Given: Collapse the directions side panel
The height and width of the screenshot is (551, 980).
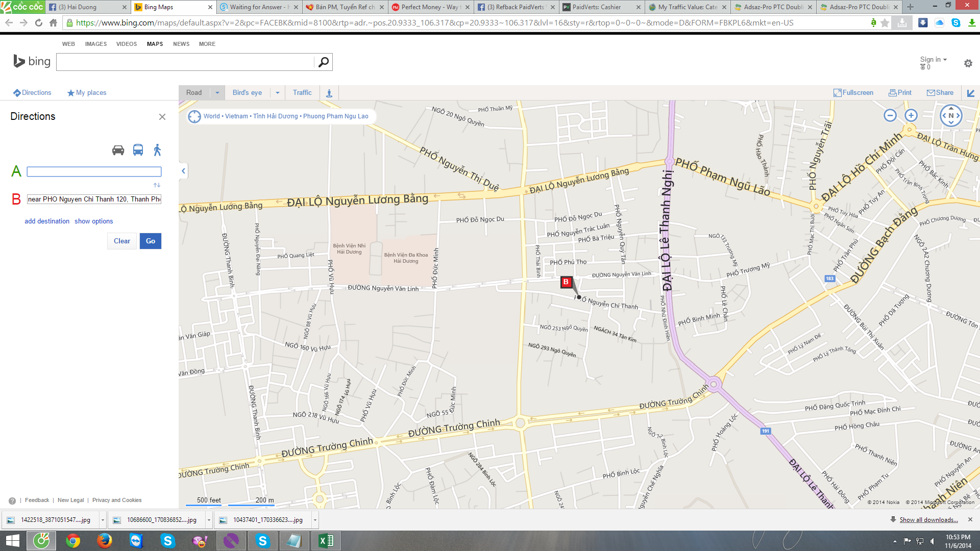Looking at the screenshot, I should (x=183, y=171).
